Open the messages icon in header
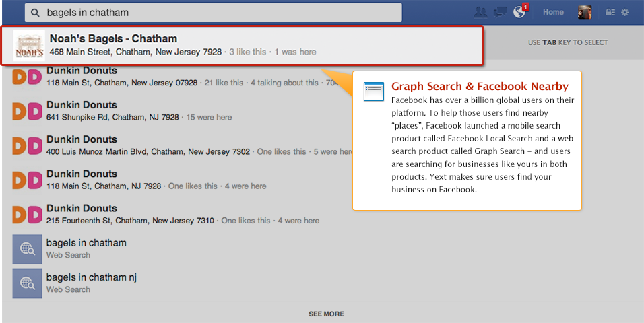Viewport: 644px width, 323px height. click(500, 13)
